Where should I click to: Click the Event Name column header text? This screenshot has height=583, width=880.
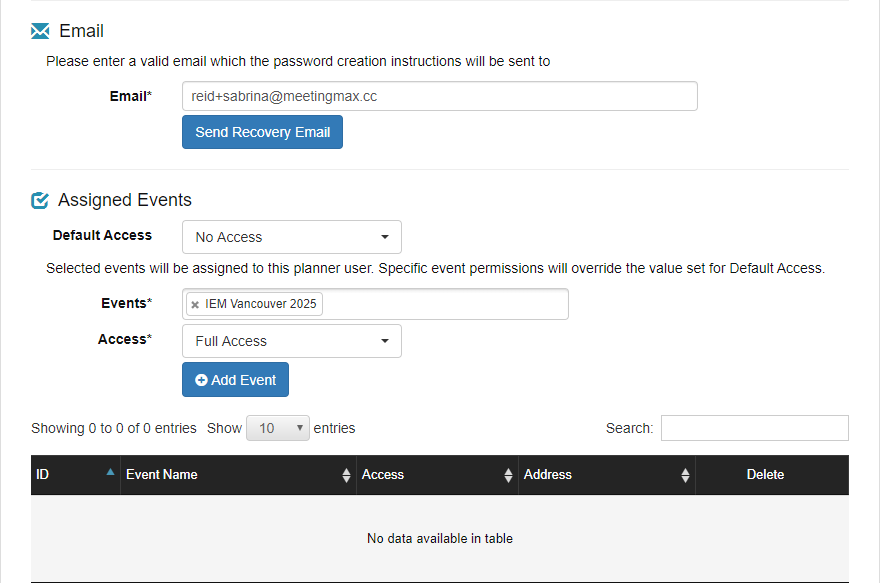161,475
